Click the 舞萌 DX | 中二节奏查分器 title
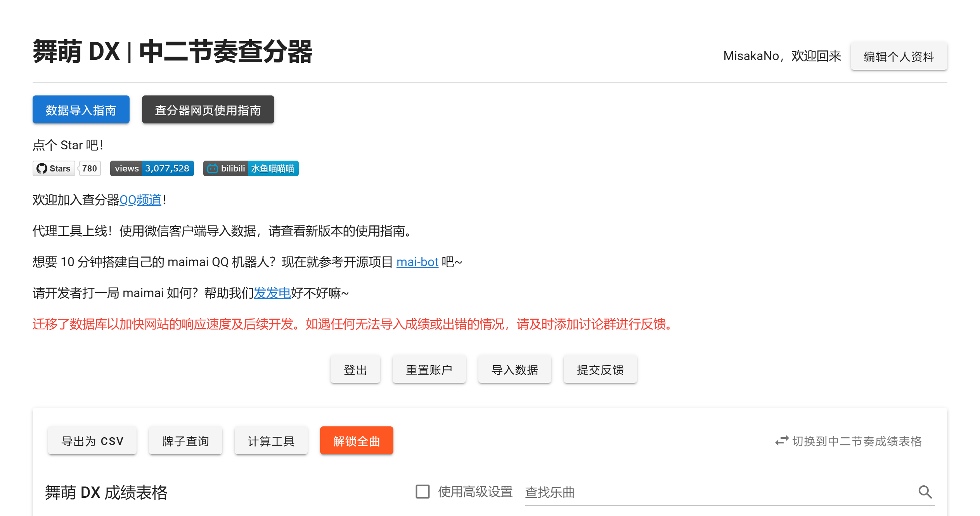The width and height of the screenshot is (980, 516). click(x=173, y=51)
